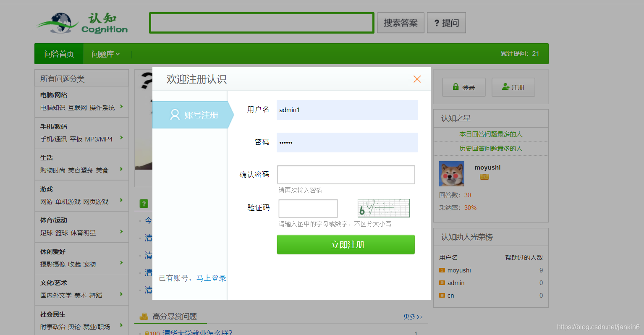644x335 pixels.
Task: Select the 问答首页 tab
Action: tap(58, 54)
